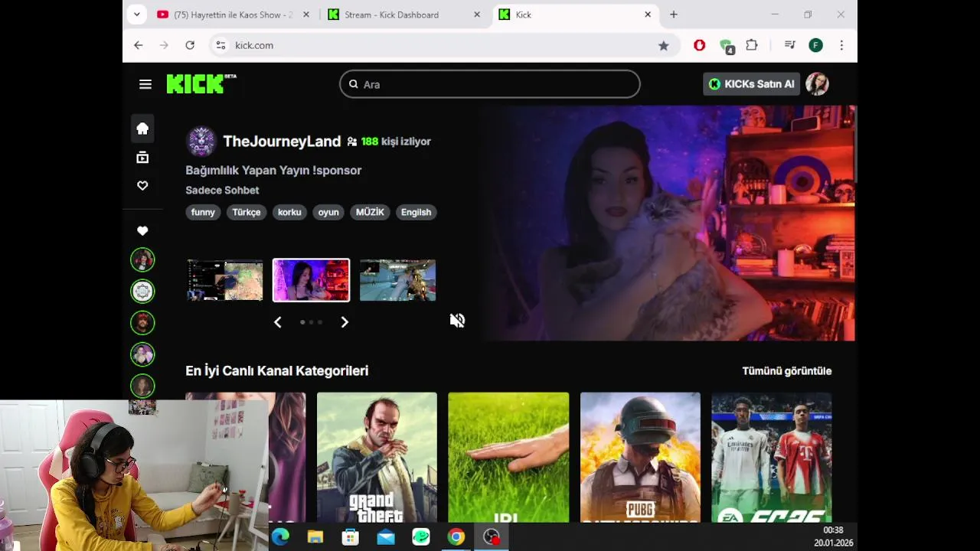
Task: Select the English tag
Action: 416,212
